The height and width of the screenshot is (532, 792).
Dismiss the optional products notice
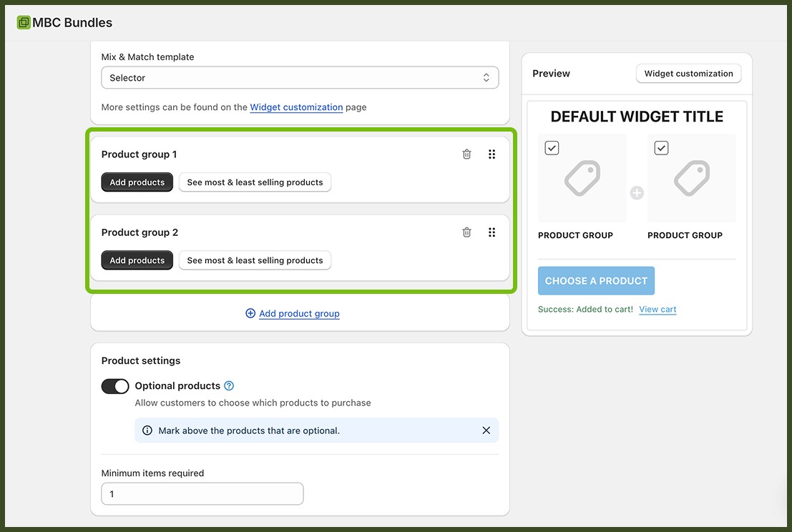coord(486,430)
